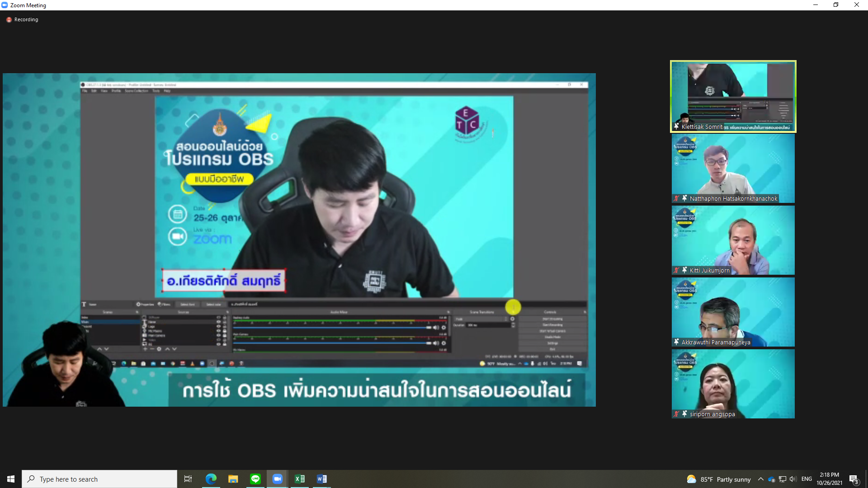This screenshot has width=868, height=488.
Task: Toggle lock icon of Main Camera source in OBS
Action: point(225,335)
